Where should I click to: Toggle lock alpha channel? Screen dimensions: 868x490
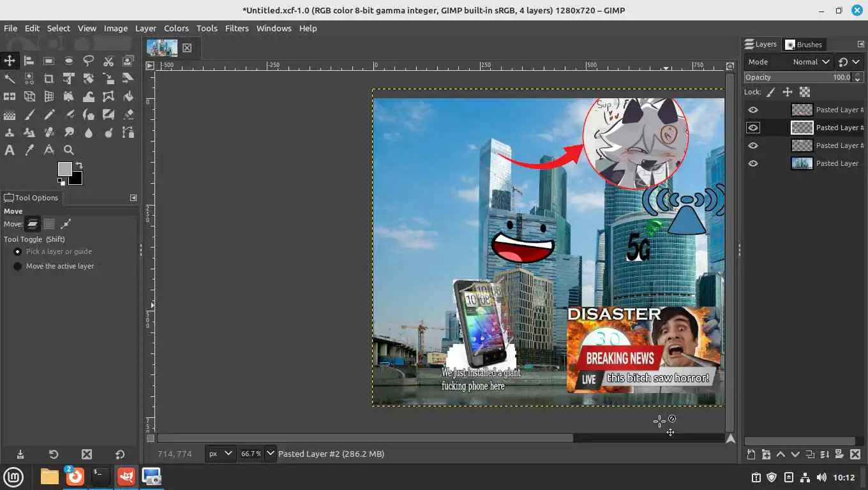[804, 92]
